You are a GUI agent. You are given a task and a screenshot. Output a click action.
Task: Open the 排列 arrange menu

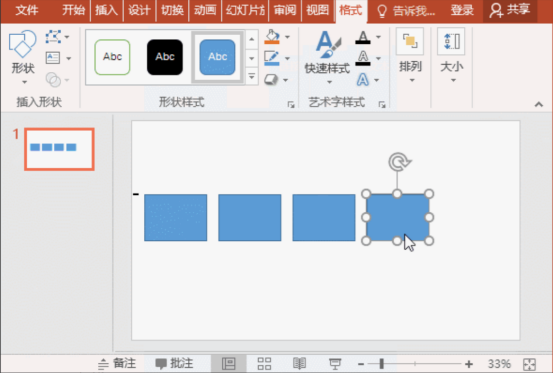410,56
